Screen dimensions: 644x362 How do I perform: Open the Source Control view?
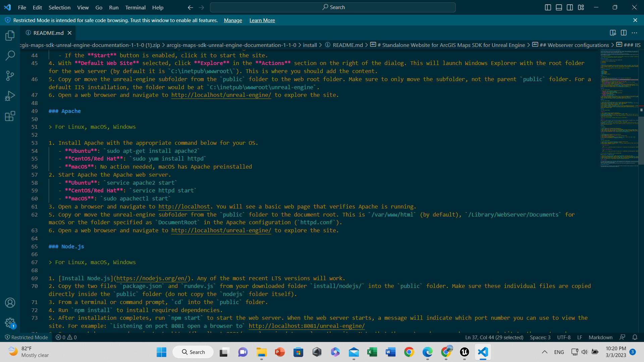pos(10,76)
